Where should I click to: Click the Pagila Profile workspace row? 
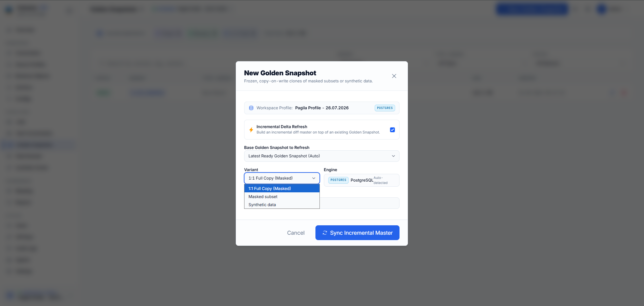click(321, 108)
